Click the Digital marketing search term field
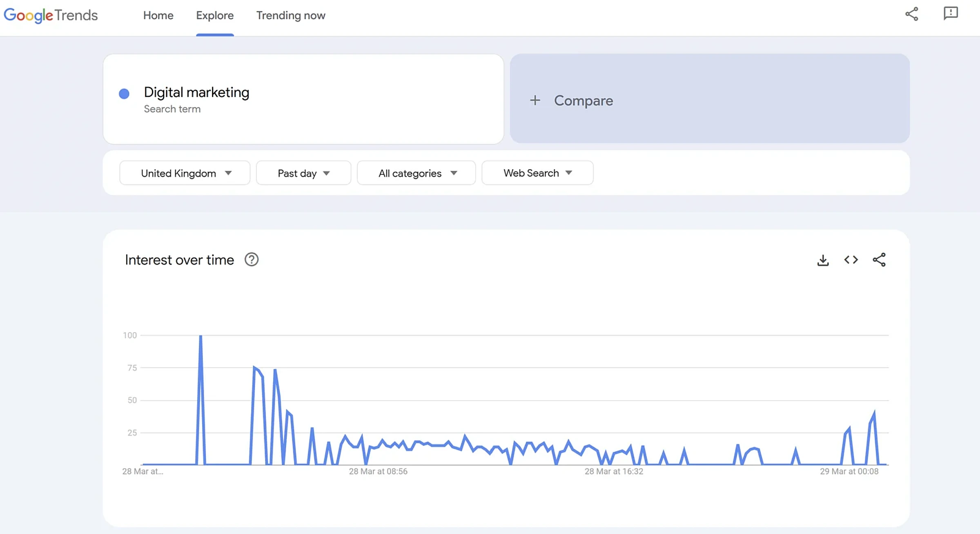This screenshot has height=534, width=980. pos(303,99)
